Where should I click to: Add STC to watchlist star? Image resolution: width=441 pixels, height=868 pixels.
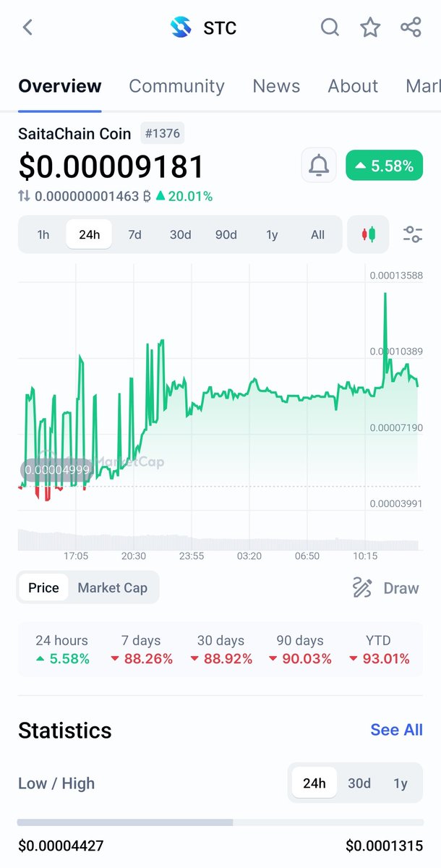pos(370,27)
